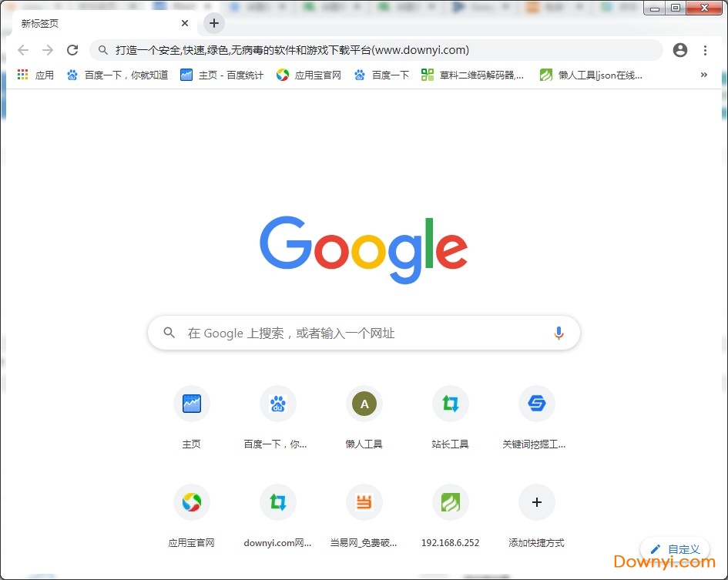
Task: Click the voice search microphone icon
Action: [x=559, y=333]
